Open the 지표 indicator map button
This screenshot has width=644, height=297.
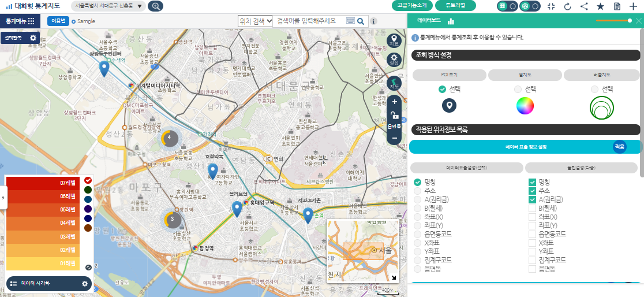pyautogui.click(x=394, y=40)
